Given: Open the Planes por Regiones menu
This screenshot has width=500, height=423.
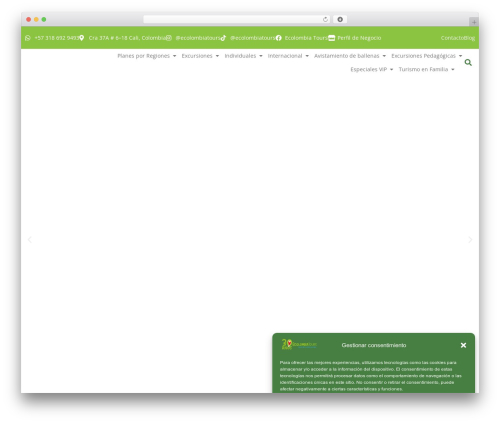Looking at the screenshot, I should pyautogui.click(x=144, y=56).
